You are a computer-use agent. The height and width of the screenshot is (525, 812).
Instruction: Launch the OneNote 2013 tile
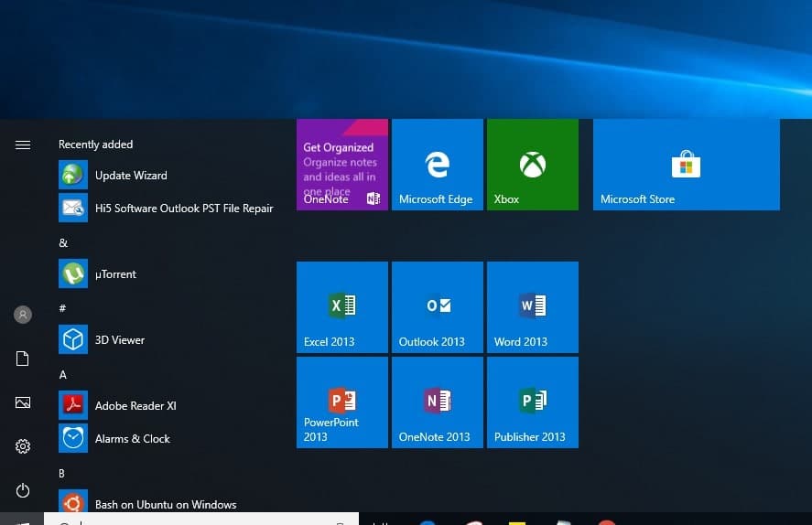(438, 402)
